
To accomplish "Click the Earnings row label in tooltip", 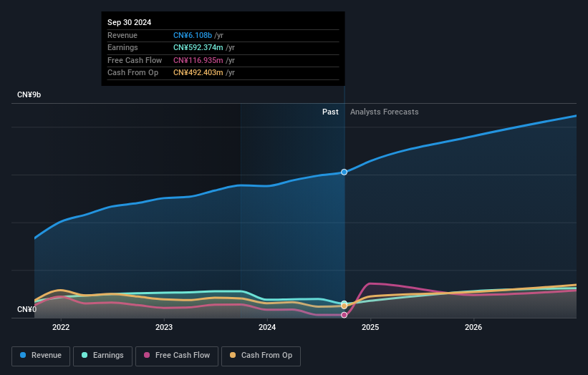I will [122, 47].
